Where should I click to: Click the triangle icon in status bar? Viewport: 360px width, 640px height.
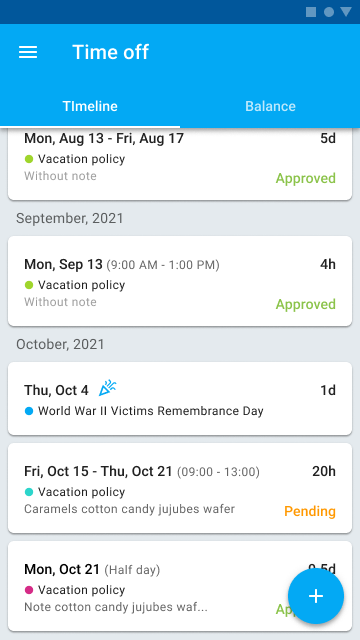point(346,12)
